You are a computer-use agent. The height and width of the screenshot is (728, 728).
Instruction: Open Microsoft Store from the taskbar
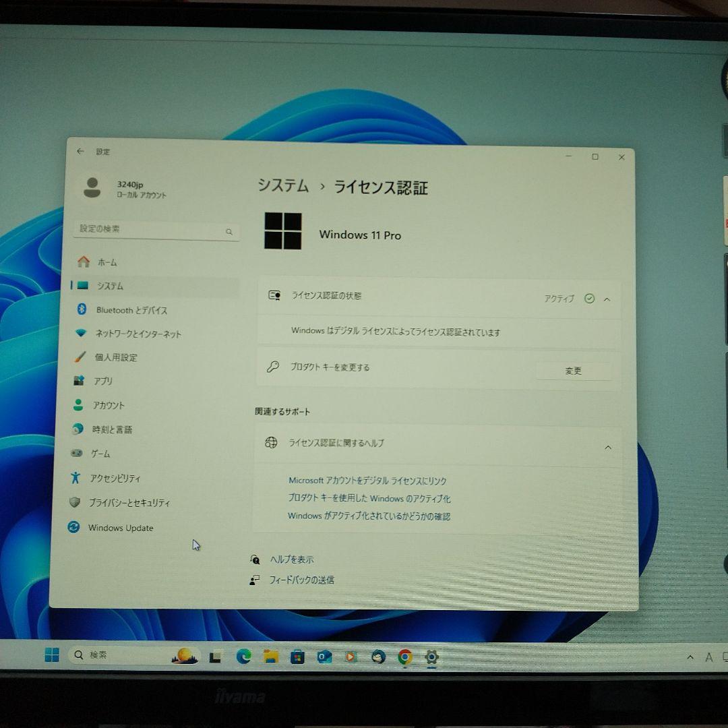tap(298, 657)
